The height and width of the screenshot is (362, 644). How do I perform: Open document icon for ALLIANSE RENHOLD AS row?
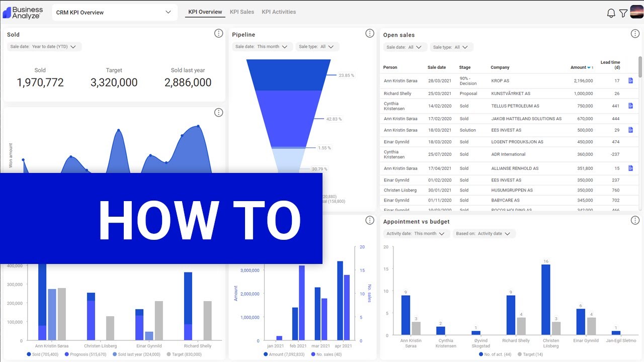[x=631, y=168]
